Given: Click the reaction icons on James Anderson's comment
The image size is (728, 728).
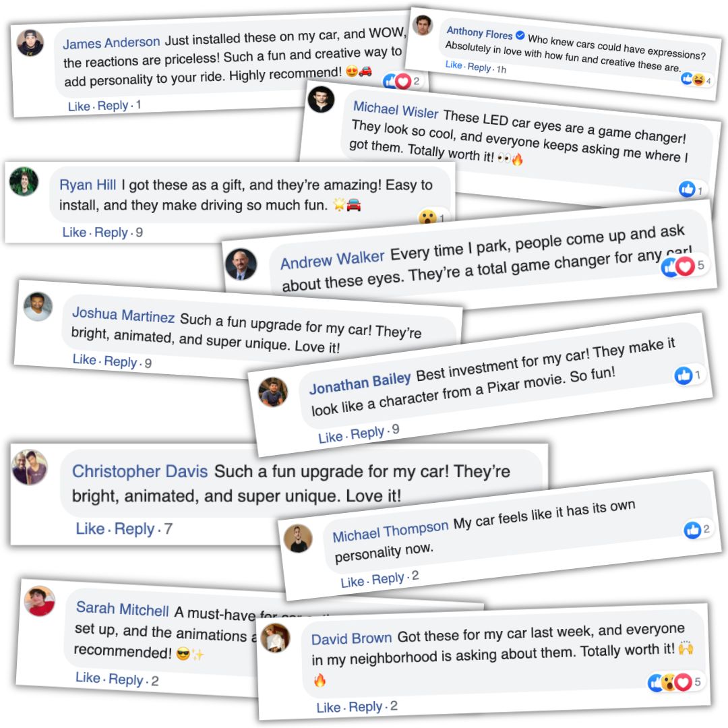Looking at the screenshot, I should pyautogui.click(x=397, y=82).
